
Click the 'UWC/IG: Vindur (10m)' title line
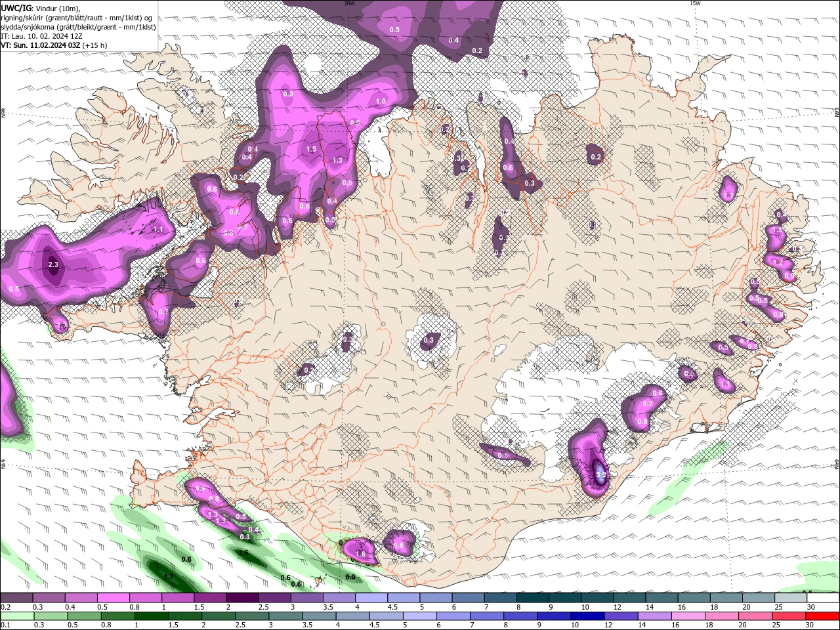tap(40, 8)
